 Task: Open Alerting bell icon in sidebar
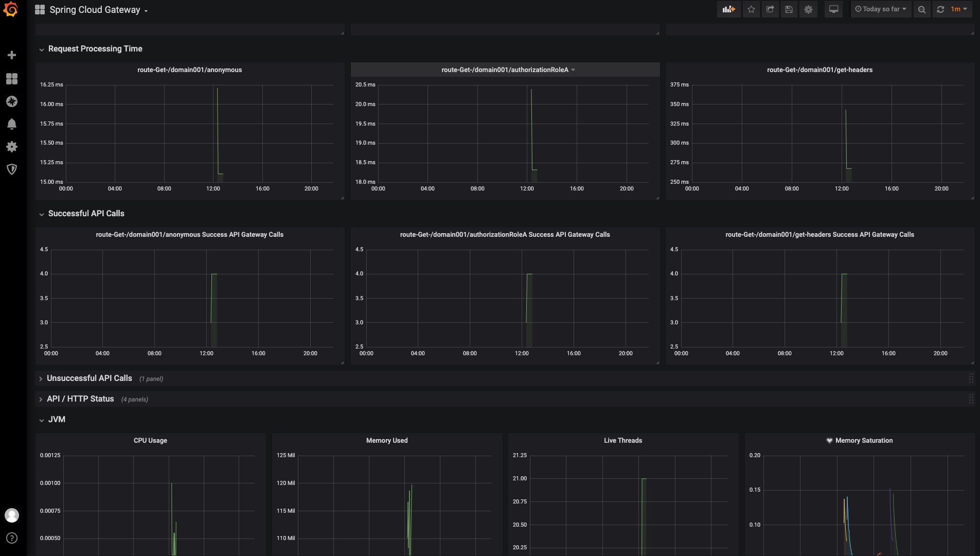pos(12,124)
